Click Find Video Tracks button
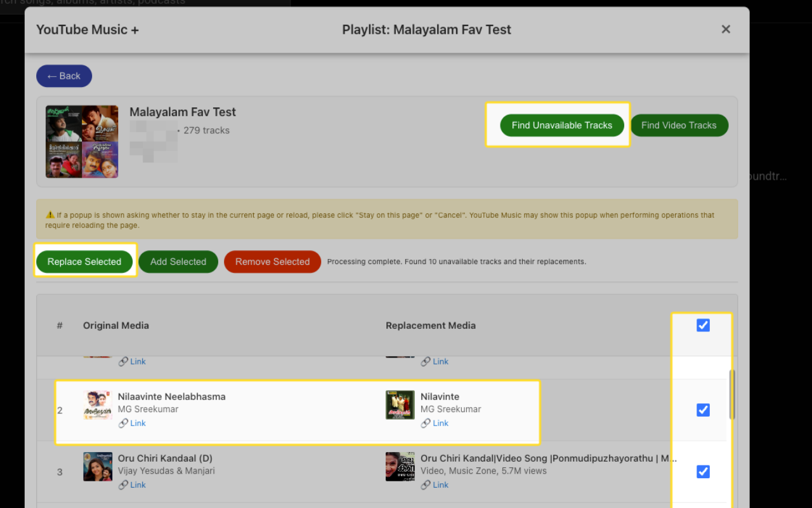 (679, 125)
